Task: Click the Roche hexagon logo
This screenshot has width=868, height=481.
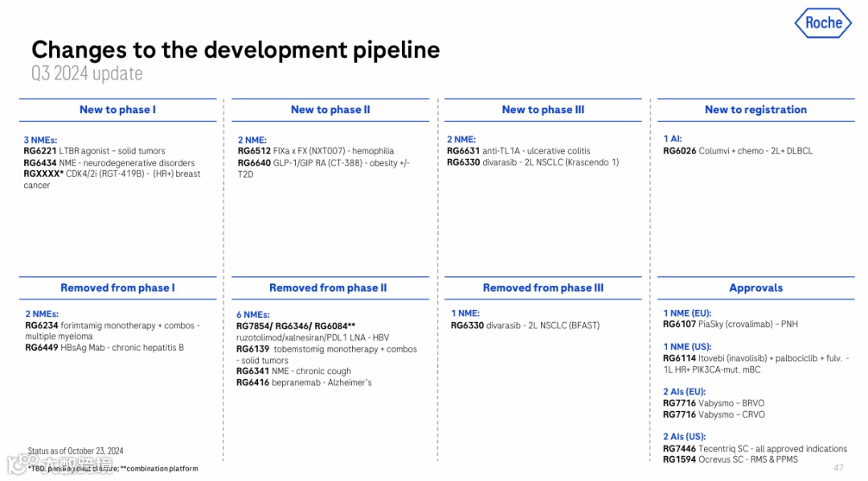Action: pos(823,22)
